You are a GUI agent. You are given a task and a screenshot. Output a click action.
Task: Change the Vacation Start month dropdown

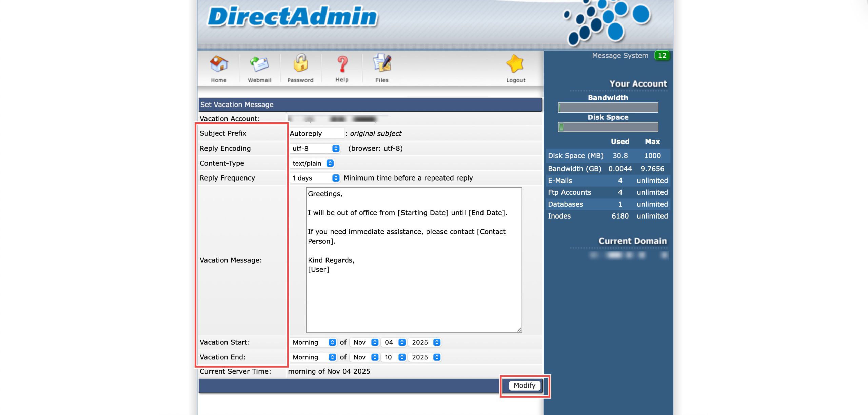coord(365,342)
